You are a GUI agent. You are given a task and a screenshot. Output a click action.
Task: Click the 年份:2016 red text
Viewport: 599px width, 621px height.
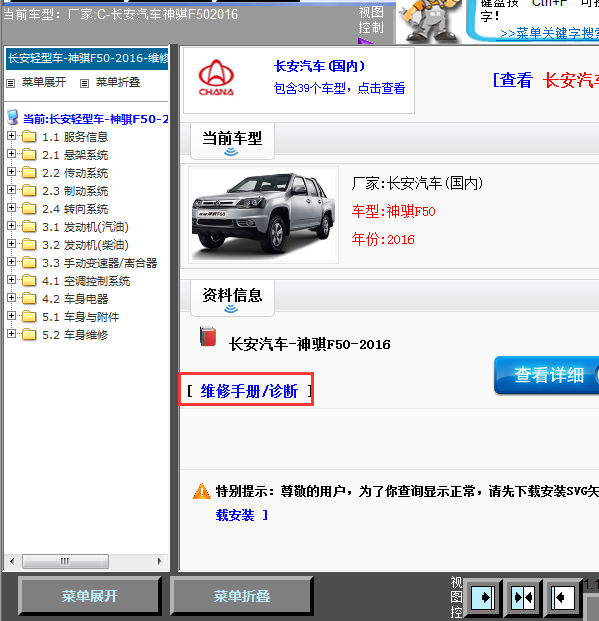pos(383,239)
